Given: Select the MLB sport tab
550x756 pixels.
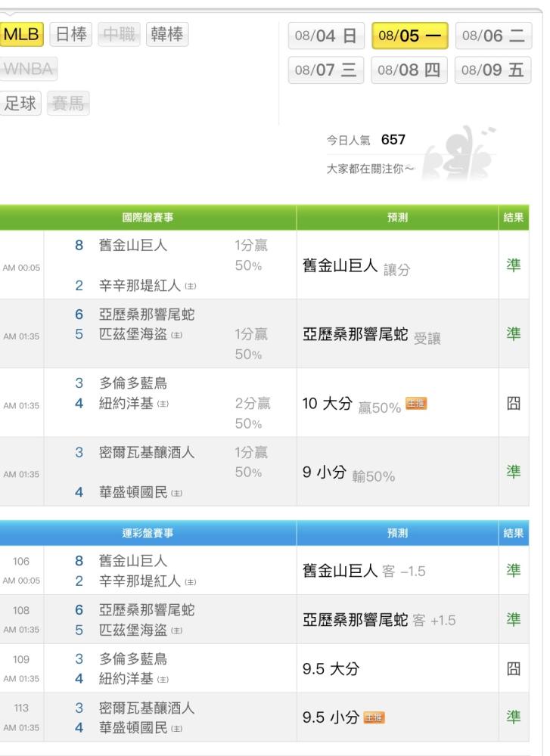Looking at the screenshot, I should coord(22,34).
